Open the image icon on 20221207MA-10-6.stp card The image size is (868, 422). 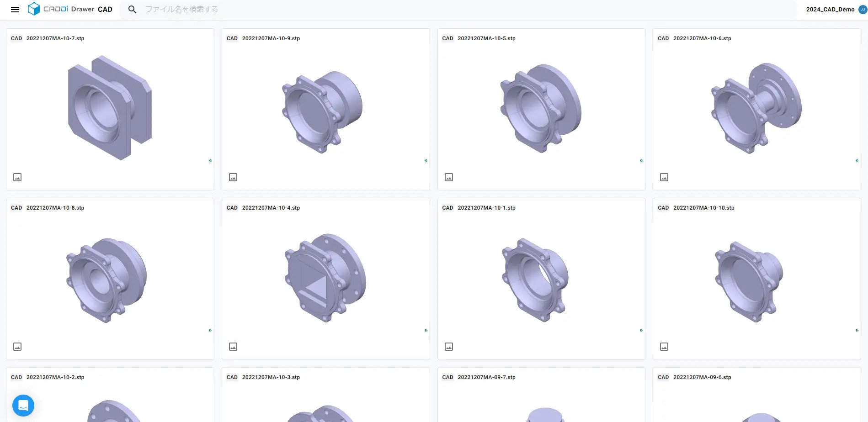pos(664,177)
